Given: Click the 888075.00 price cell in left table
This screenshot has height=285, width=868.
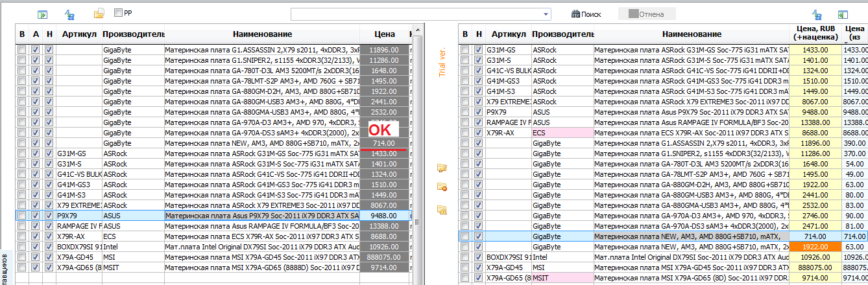Looking at the screenshot, I should click(x=385, y=256).
